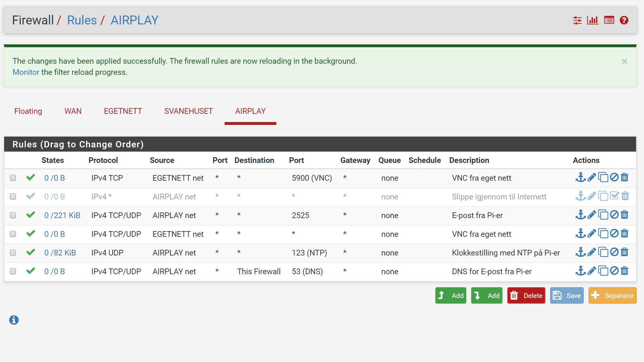
Task: Delete Slippe igjennom til Internett rule
Action: tap(625, 196)
